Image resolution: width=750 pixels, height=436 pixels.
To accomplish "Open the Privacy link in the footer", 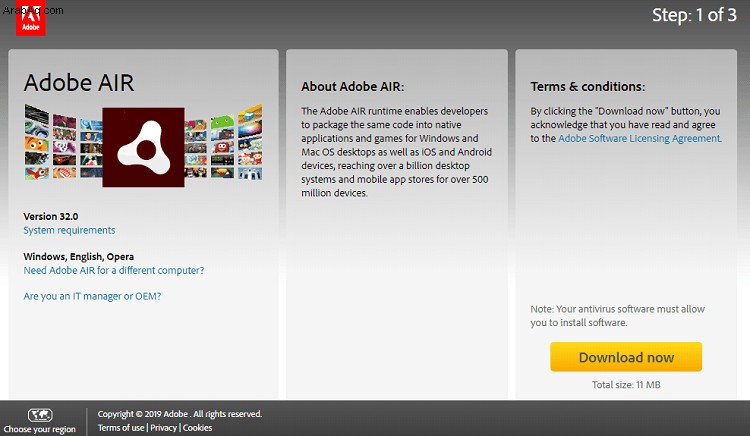I will pyautogui.click(x=164, y=427).
